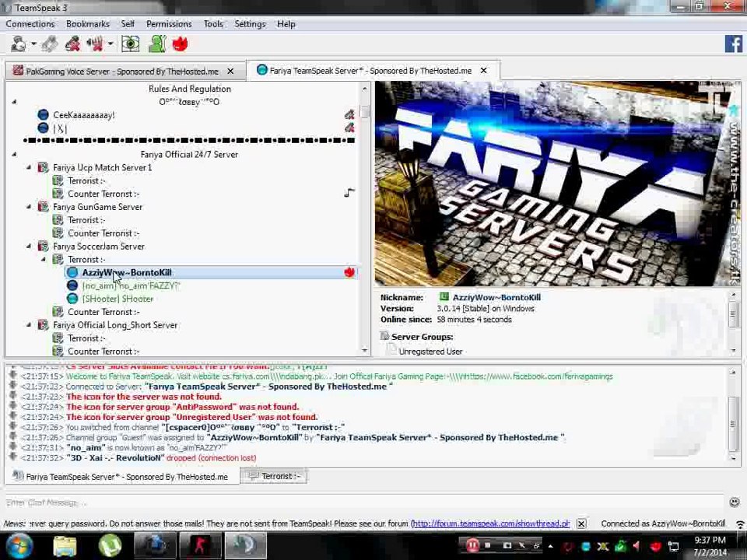Click the Fariya GunGame Server channel icon
Viewport: 747px width, 560px height.
(43, 207)
